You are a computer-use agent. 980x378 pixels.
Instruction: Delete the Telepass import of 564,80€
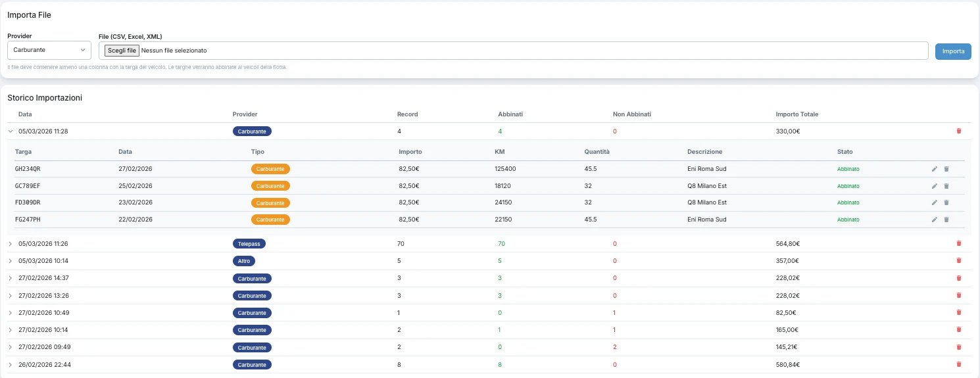point(958,243)
